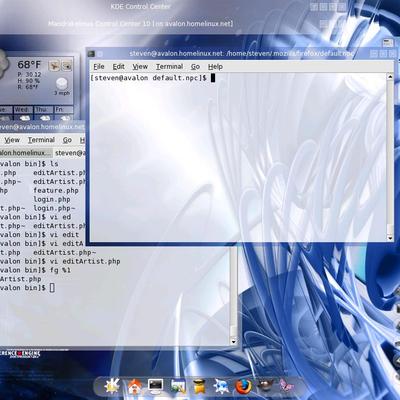Image resolution: width=400 pixels, height=400 pixels.
Task: Click front terminal prompt cursor area
Action: [213, 78]
